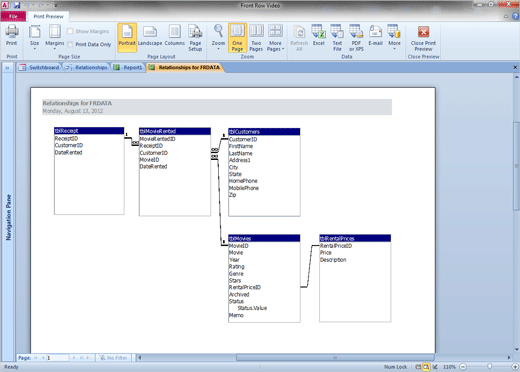Viewport: 520px width, 372px height.
Task: Click the Save icon in Quick Access Toolbar
Action: click(17, 5)
